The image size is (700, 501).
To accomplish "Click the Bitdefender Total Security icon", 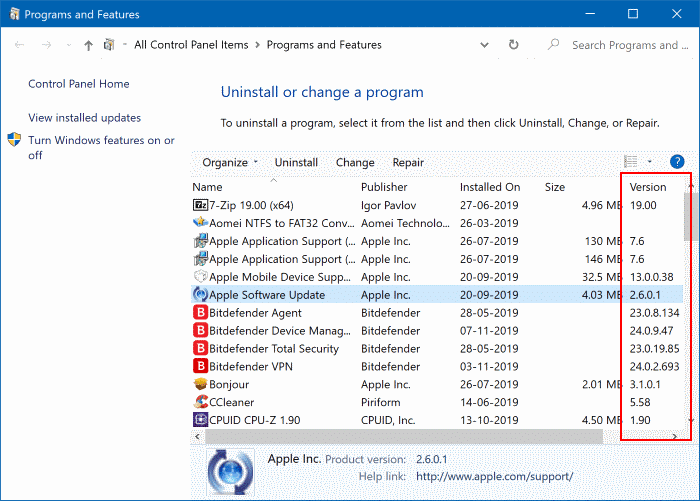I will tap(200, 348).
